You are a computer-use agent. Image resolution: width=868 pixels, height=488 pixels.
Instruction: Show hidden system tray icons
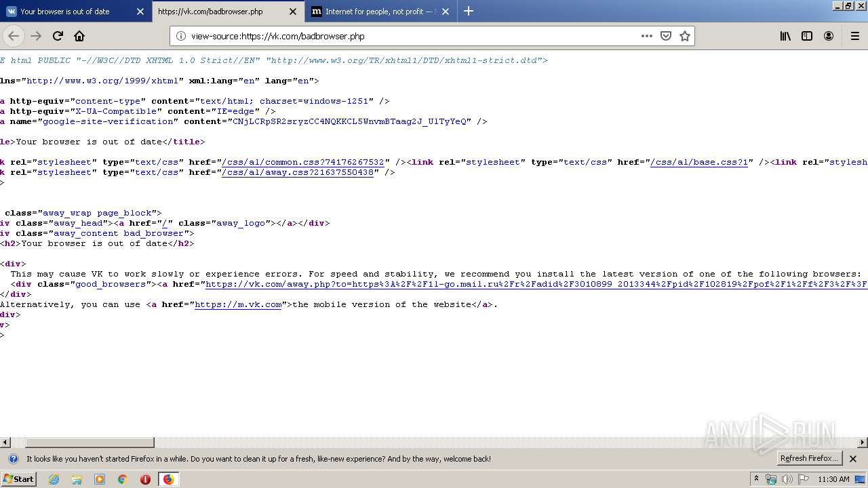[756, 479]
